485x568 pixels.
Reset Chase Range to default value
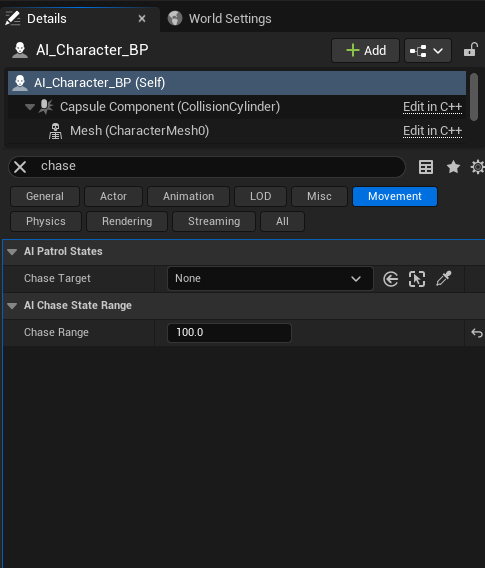pyautogui.click(x=477, y=333)
